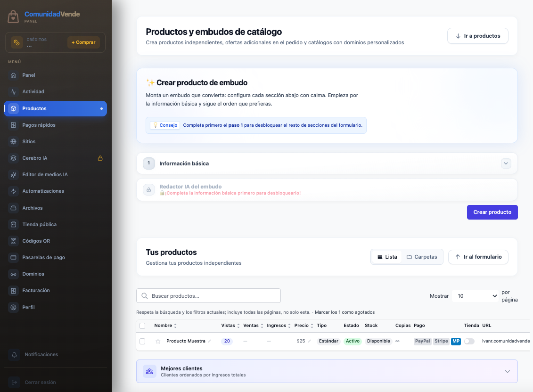Edit Producto Muestra name with pencil icon
Viewport: 533px width, 392px height.
click(x=209, y=341)
